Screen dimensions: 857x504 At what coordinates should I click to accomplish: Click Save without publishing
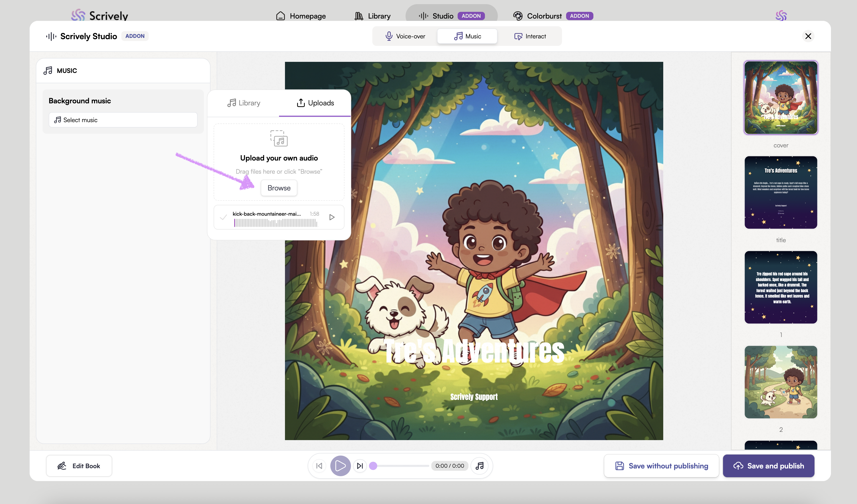[661, 466]
